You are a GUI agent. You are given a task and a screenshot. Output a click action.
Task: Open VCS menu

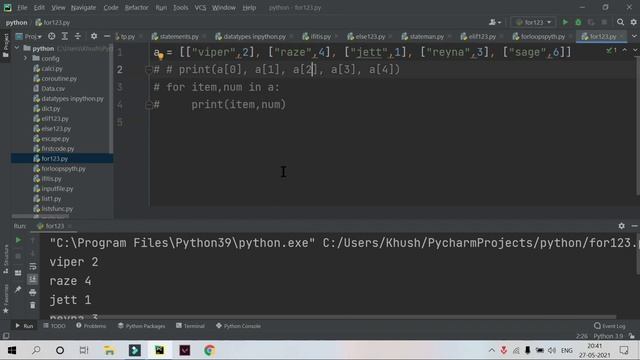click(x=200, y=7)
